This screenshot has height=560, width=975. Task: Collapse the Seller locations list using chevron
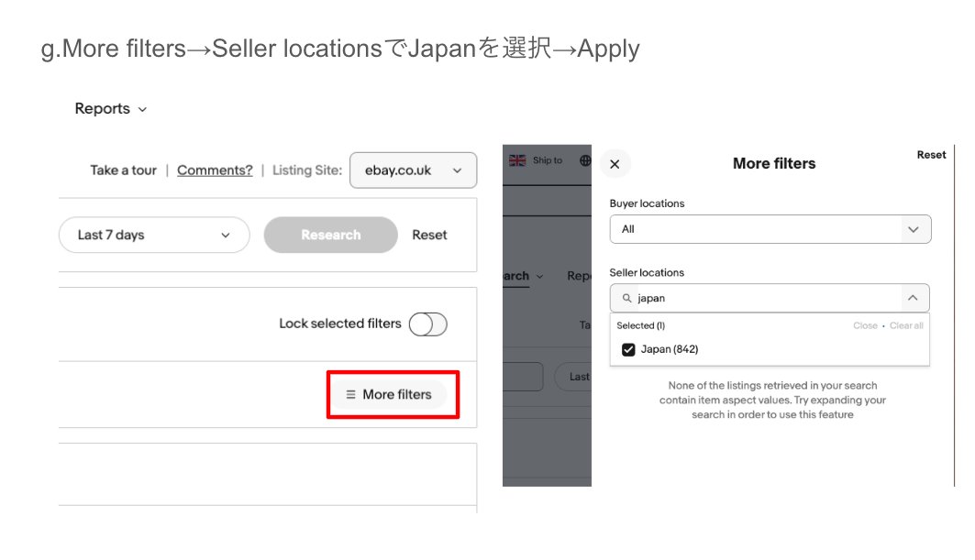(x=912, y=298)
